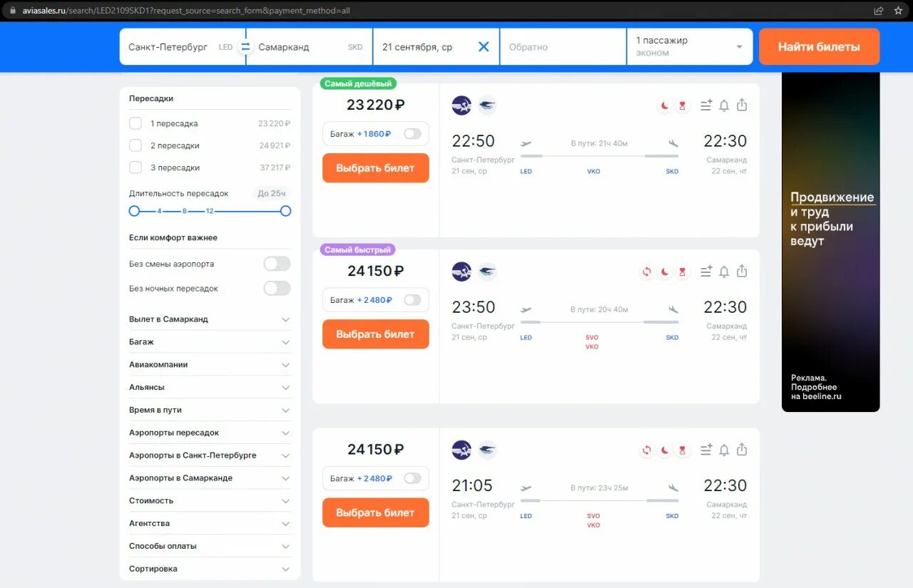Viewport: 913px width, 588px height.
Task: Enable Без ночных пересадок switch
Action: 277,288
